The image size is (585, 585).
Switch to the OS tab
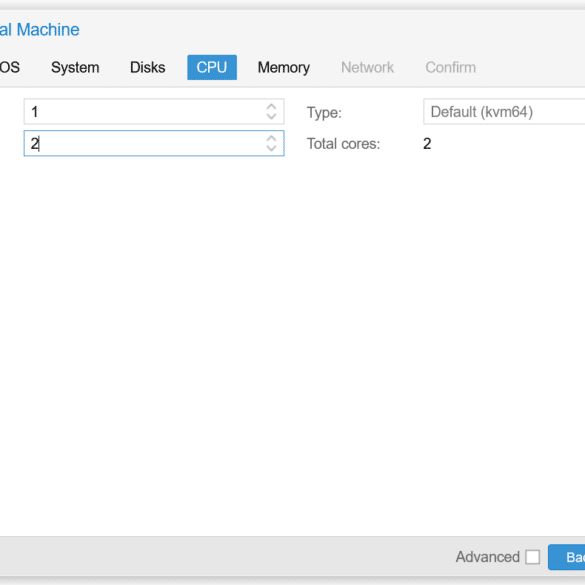click(x=10, y=68)
